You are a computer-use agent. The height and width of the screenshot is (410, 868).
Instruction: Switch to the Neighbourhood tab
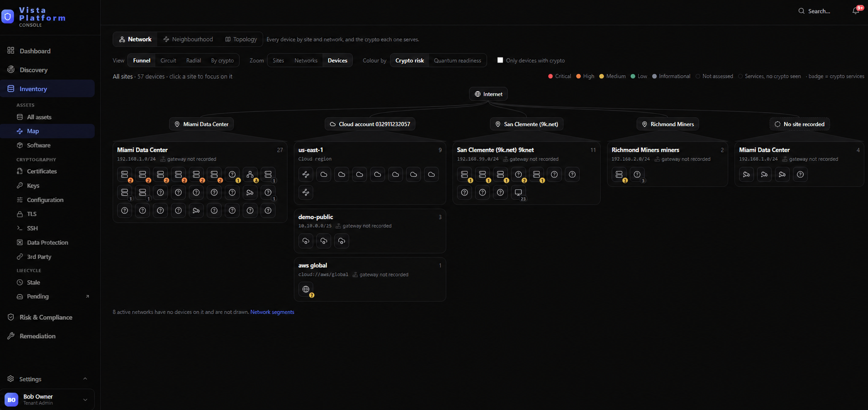point(188,39)
